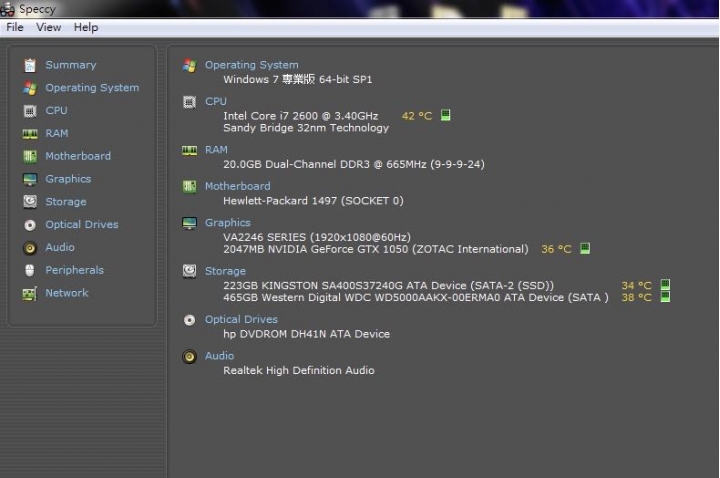Image resolution: width=720 pixels, height=478 pixels.
Task: Select Audio in the sidebar
Action: tap(60, 247)
